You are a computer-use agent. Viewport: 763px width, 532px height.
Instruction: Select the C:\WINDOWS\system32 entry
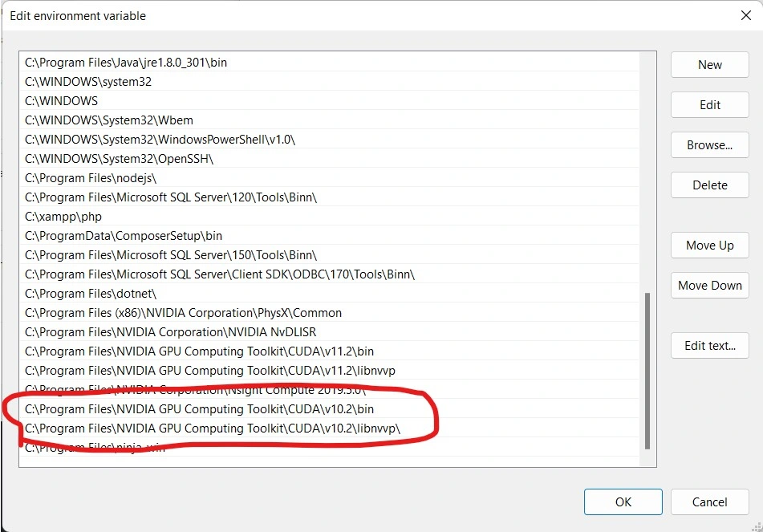(x=88, y=82)
